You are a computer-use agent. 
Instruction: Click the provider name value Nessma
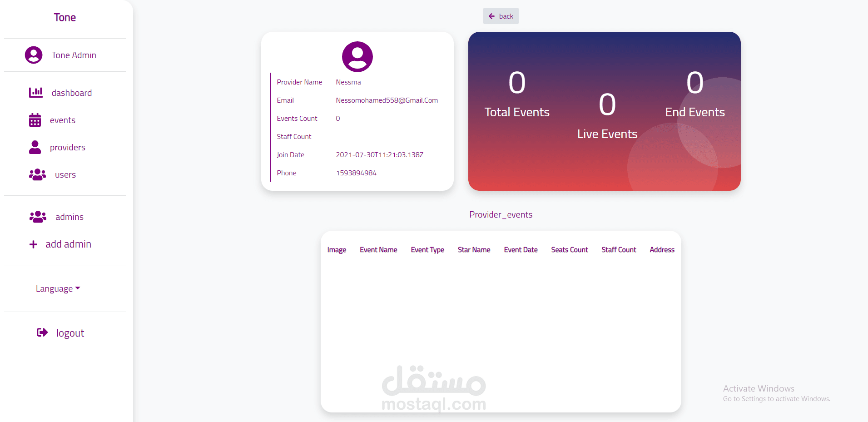tap(348, 82)
